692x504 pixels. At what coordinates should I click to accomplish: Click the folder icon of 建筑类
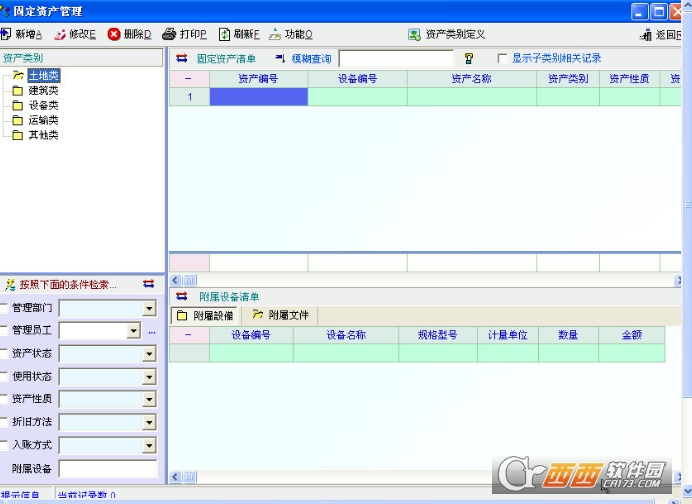(18, 91)
